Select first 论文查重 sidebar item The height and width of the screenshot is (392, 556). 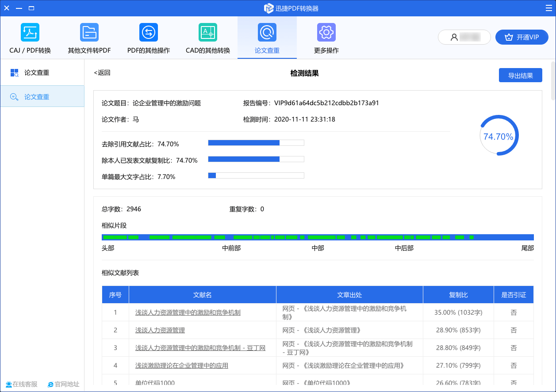[x=37, y=73]
